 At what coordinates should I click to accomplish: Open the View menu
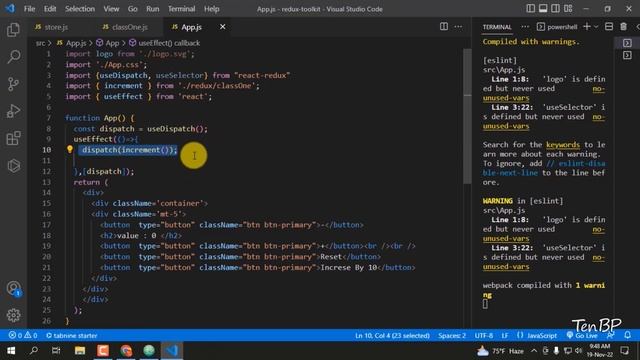point(111,9)
